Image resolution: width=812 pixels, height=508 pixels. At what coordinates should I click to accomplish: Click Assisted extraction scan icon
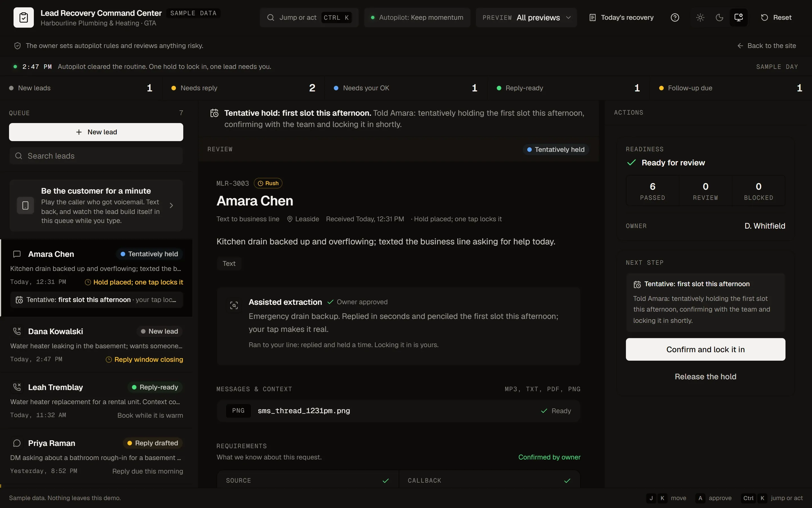[234, 305]
